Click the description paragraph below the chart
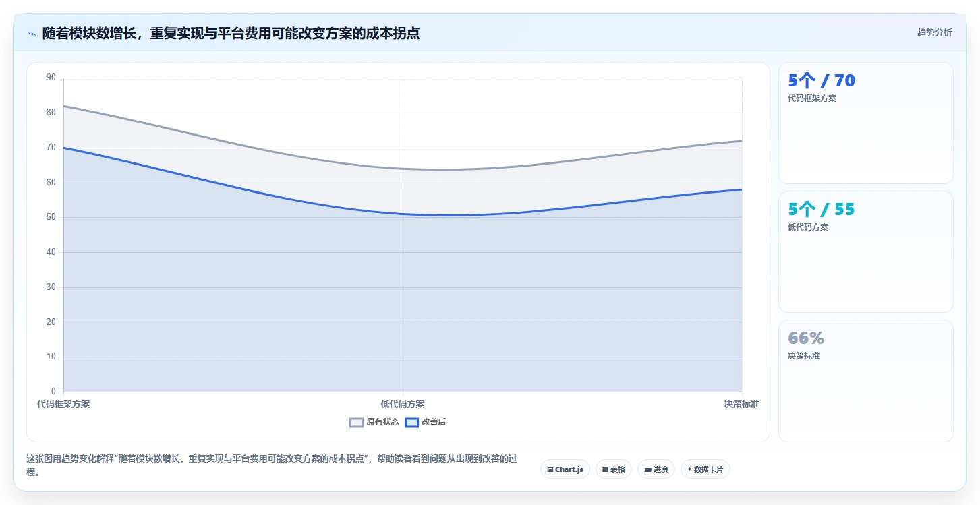Image resolution: width=980 pixels, height=505 pixels. [272, 465]
